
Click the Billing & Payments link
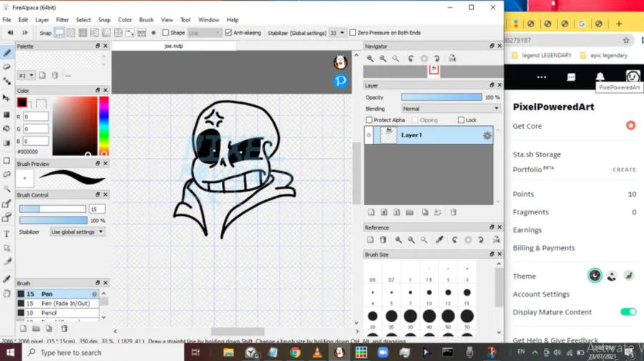(544, 248)
